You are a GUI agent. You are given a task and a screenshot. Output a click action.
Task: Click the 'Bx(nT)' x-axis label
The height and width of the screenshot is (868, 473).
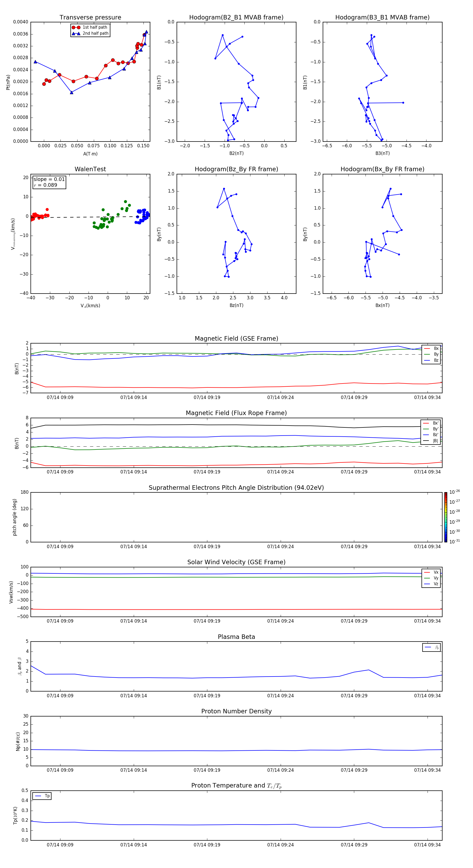click(382, 305)
